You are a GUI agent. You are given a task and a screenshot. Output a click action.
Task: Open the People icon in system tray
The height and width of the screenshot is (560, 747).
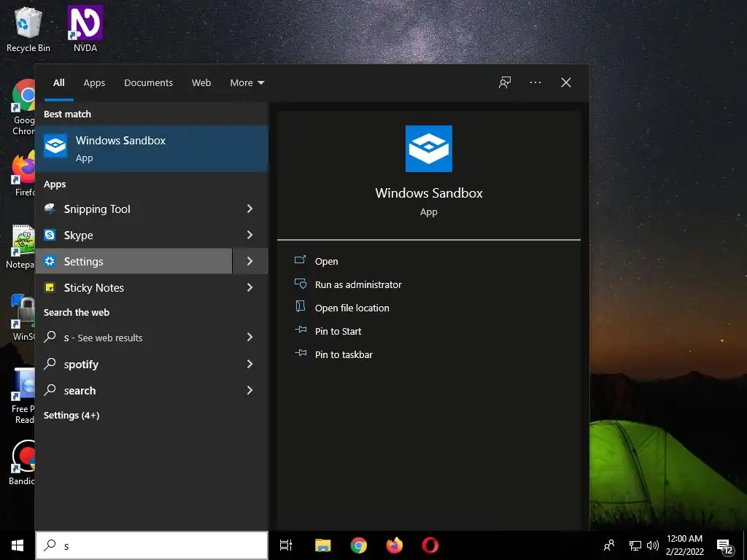click(609, 545)
